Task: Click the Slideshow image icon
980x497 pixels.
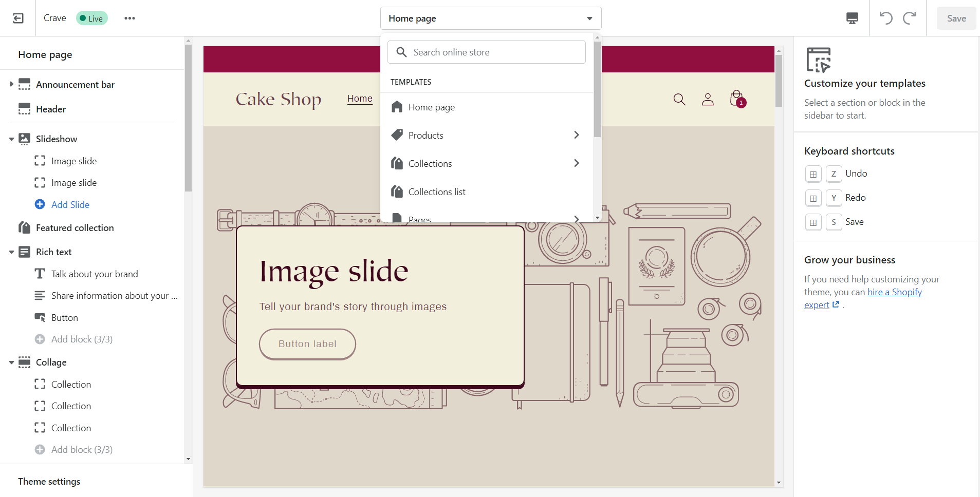Action: (24, 139)
